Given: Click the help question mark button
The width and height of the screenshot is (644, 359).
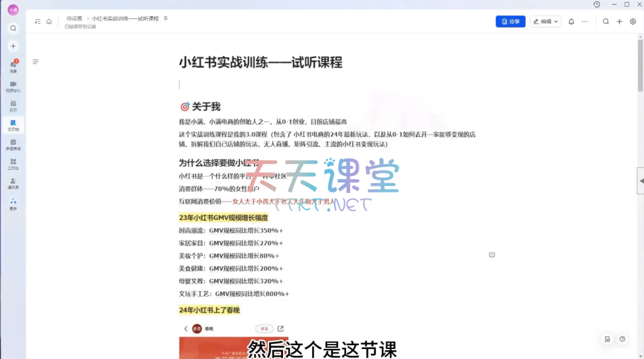Looking at the screenshot, I should [x=622, y=340].
